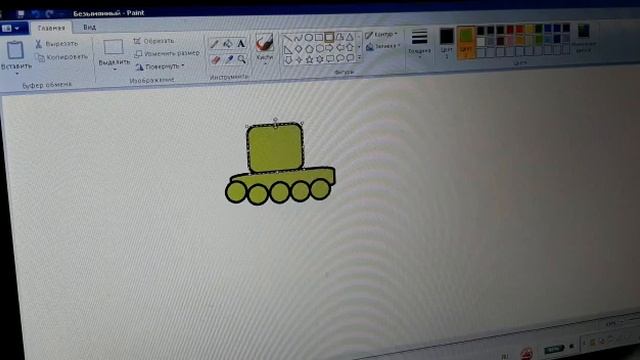Choose the pink palette swatch
Image resolution: width=640 pixels, height=360 pixels.
tap(510, 40)
